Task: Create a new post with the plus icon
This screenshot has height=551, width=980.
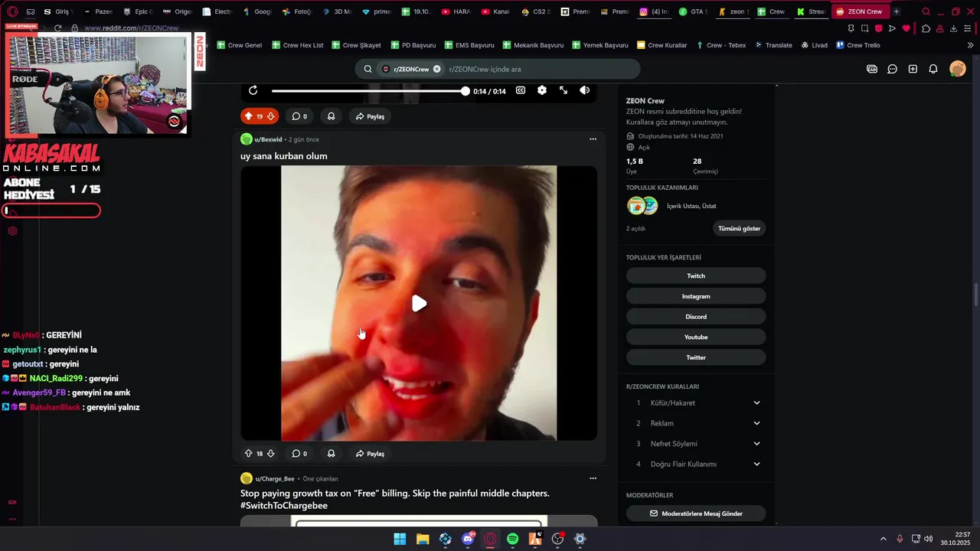Action: [x=913, y=69]
